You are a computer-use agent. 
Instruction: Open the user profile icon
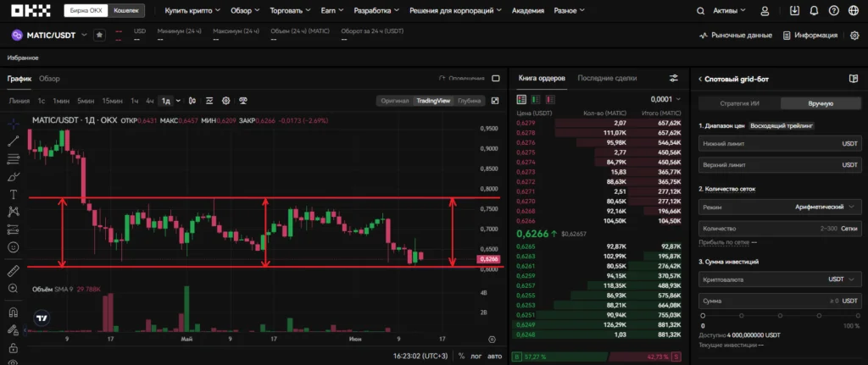[765, 10]
